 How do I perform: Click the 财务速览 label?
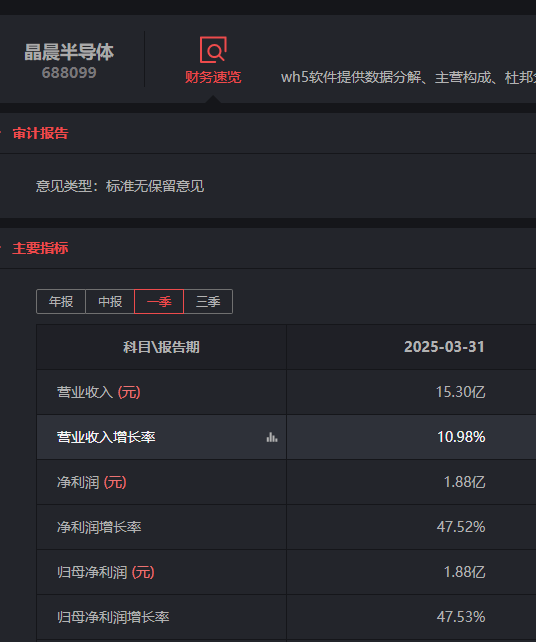click(213, 77)
